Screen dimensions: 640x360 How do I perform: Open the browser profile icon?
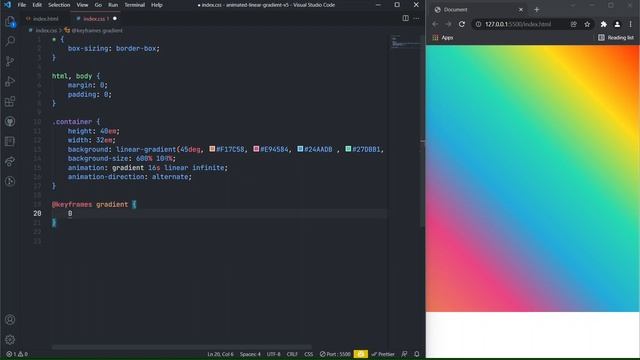pos(617,24)
